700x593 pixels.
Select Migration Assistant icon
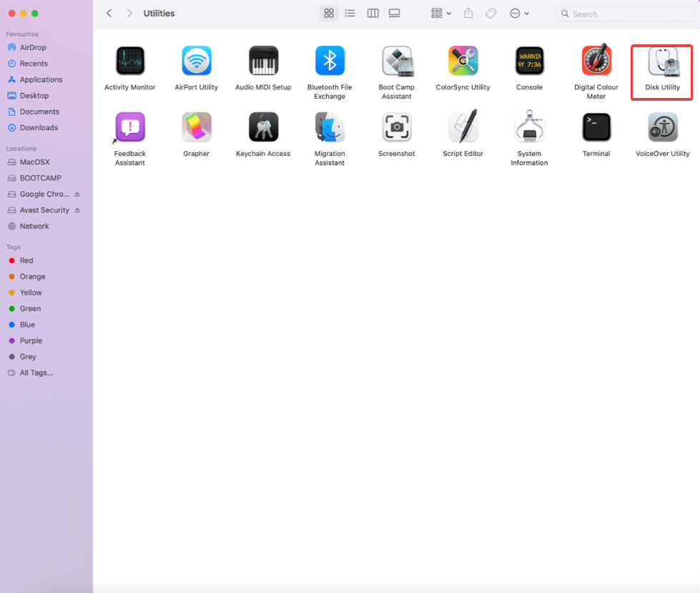330,127
